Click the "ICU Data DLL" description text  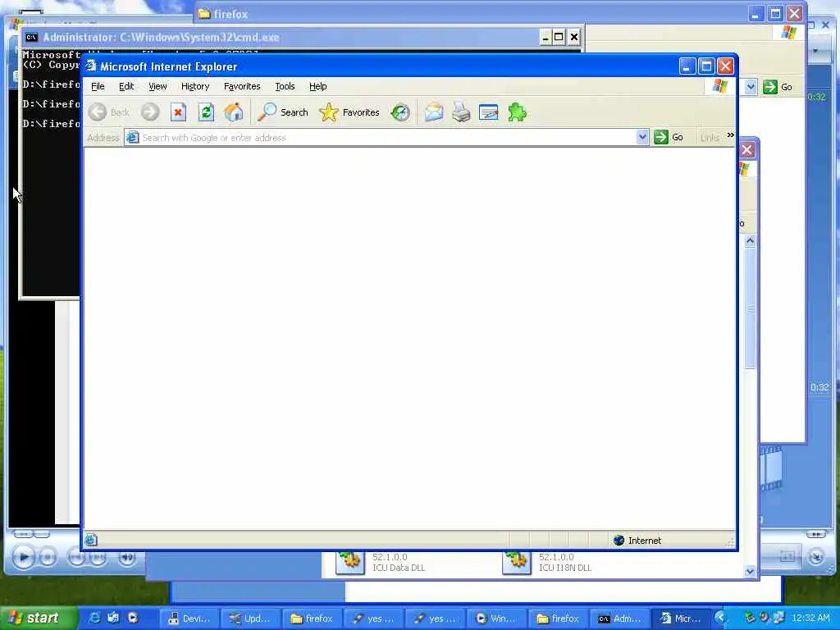click(399, 568)
